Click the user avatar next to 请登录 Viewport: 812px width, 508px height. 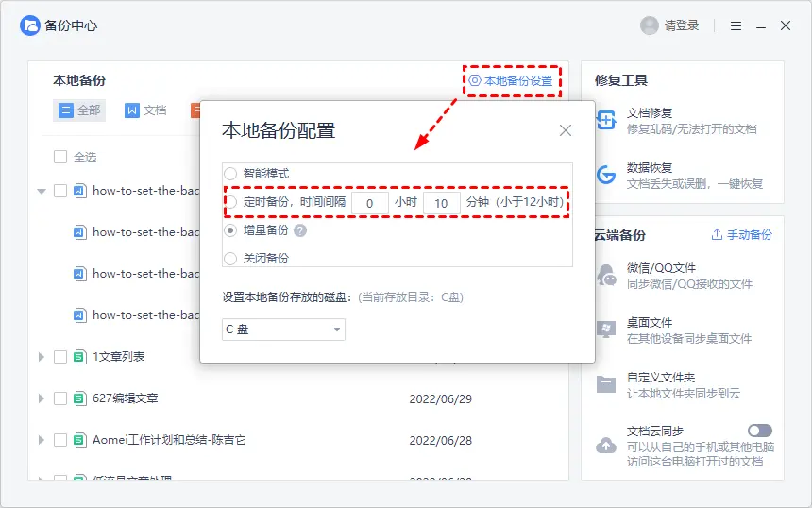point(649,25)
